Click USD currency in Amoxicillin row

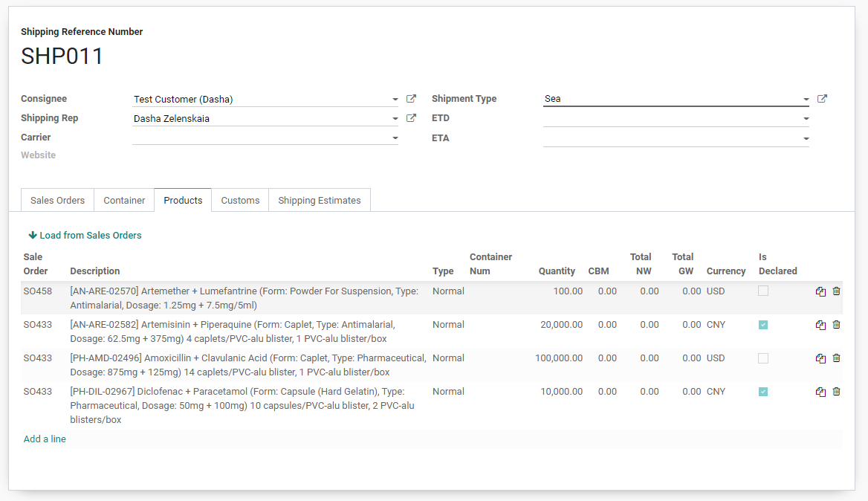coord(716,358)
